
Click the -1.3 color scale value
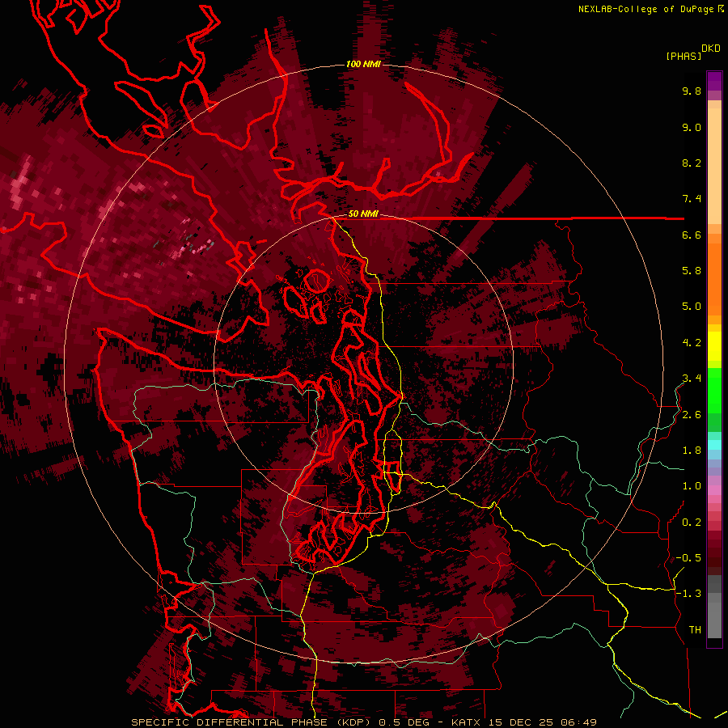click(x=688, y=594)
